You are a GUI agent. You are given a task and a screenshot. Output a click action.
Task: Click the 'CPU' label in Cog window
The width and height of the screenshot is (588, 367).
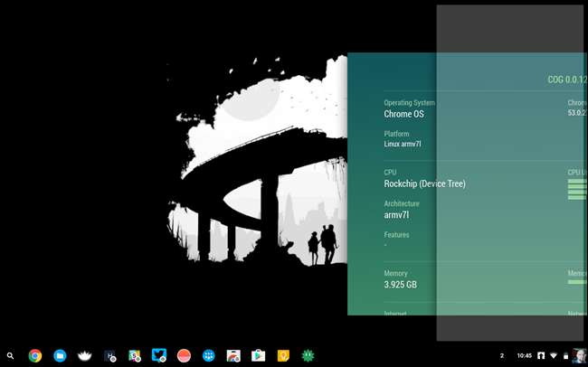click(390, 173)
